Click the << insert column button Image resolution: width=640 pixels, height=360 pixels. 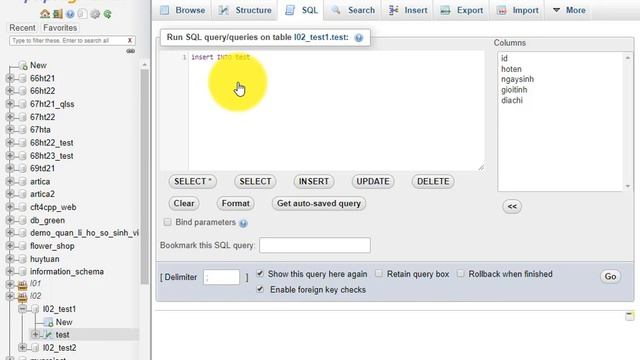[512, 207]
